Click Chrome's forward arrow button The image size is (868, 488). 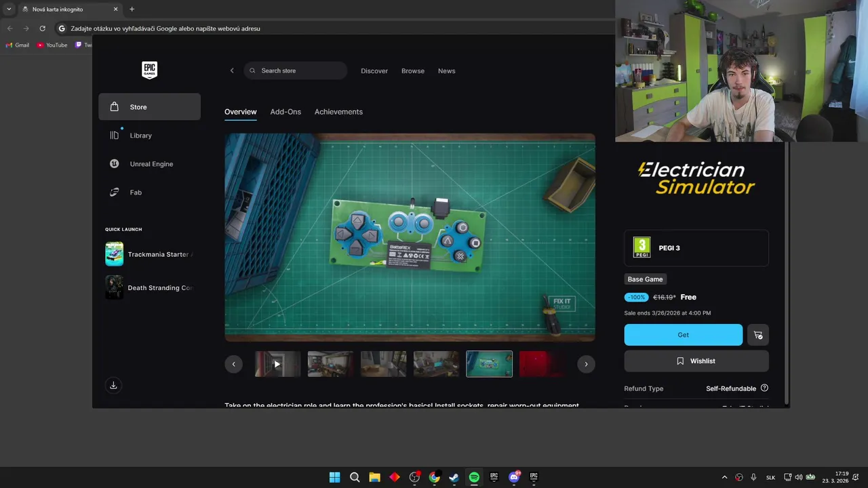coord(26,28)
